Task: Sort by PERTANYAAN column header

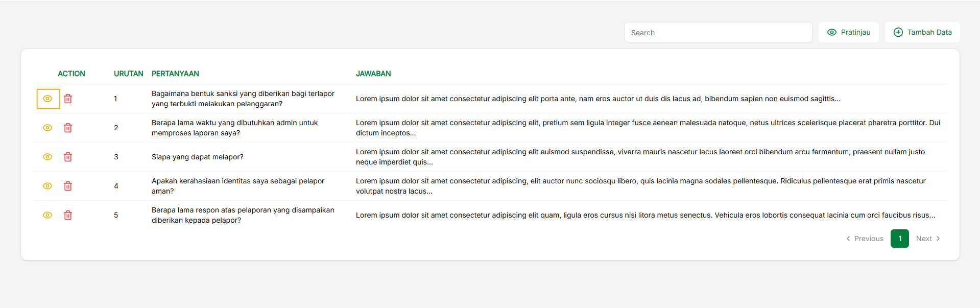Action: click(x=175, y=74)
